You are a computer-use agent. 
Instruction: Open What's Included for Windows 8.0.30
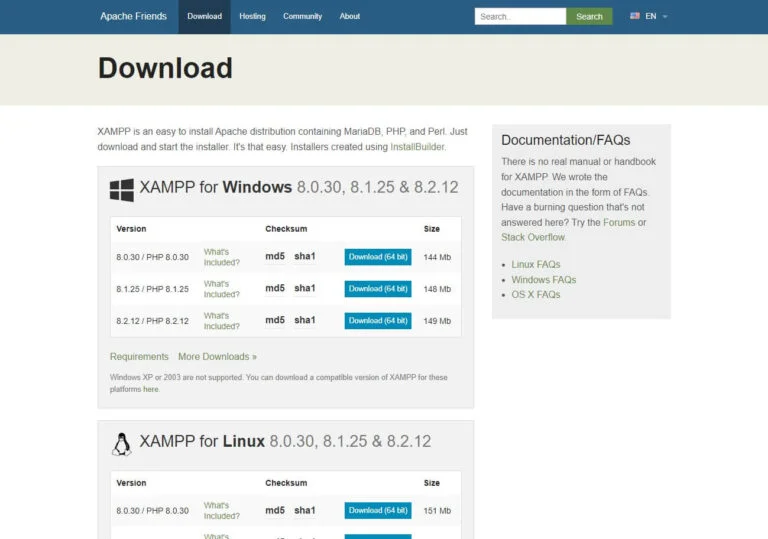[x=221, y=257]
